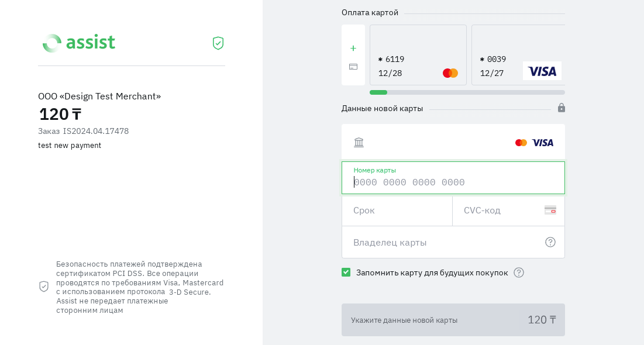The image size is (644, 345).
Task: Click the cardholder name field
Action: [445, 242]
